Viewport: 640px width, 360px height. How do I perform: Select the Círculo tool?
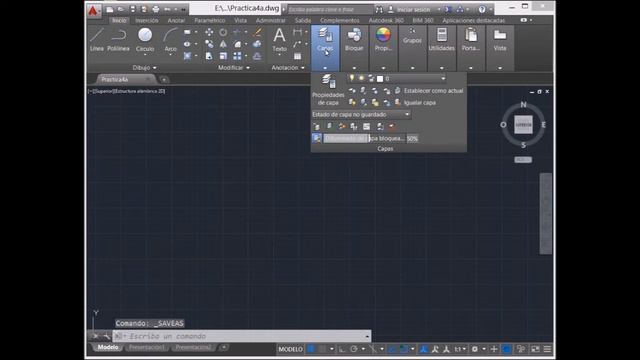click(x=145, y=40)
